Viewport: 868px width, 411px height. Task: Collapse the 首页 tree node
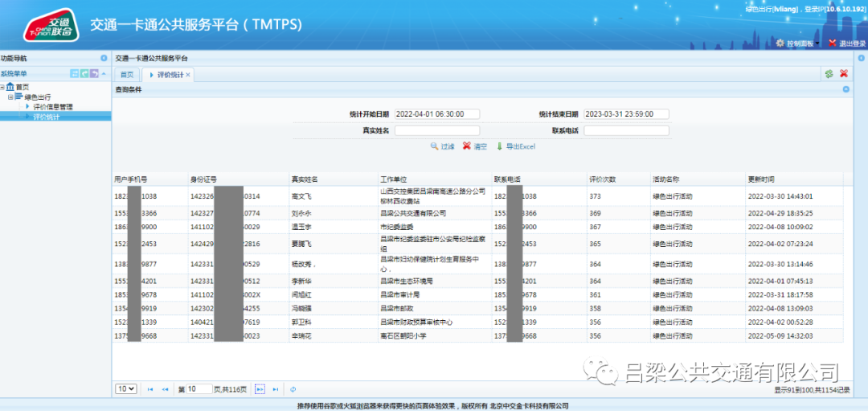tap(2, 87)
